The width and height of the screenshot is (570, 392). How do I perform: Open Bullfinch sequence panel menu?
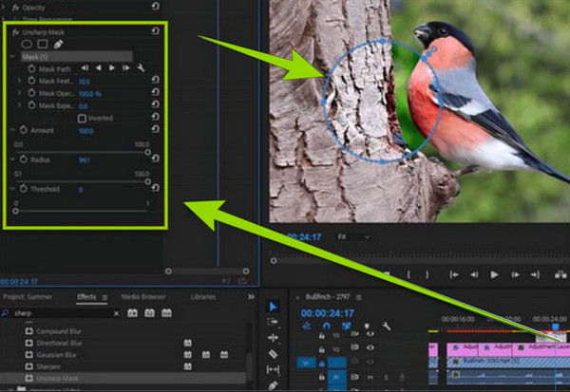(x=358, y=297)
